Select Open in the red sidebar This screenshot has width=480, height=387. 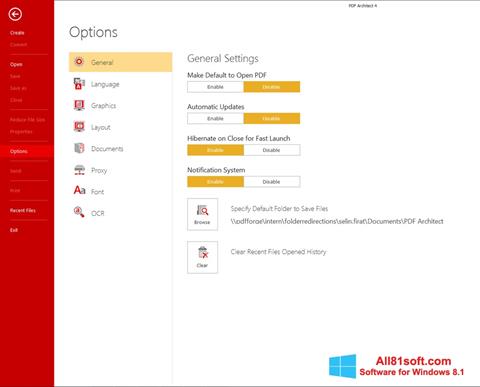(16, 64)
